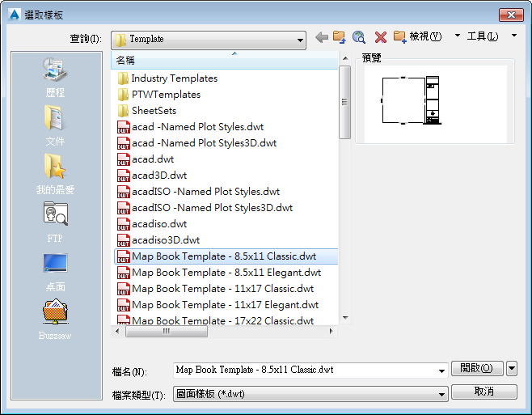Image resolution: width=532 pixels, height=415 pixels.
Task: Sort the list by the 名稱 column header
Action: (224, 61)
